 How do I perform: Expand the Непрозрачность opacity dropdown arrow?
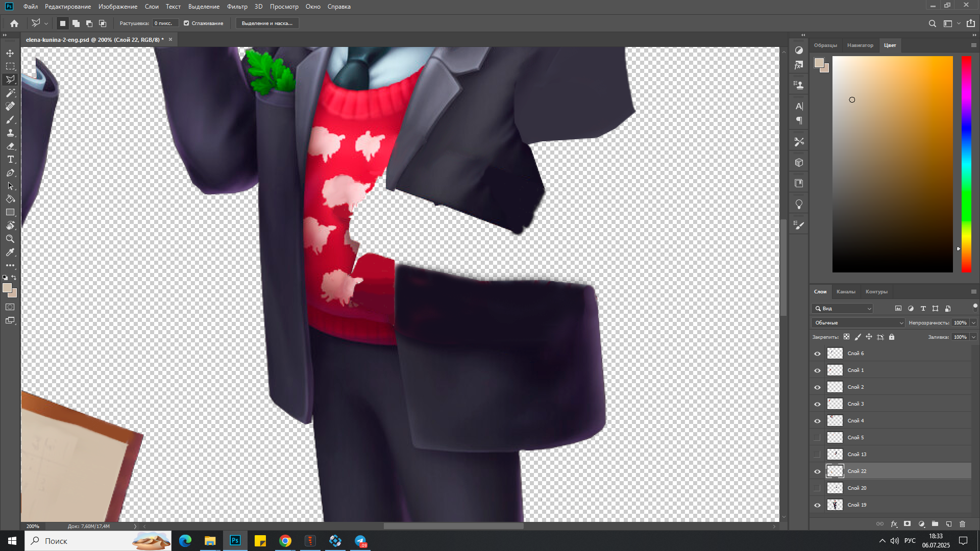(973, 323)
